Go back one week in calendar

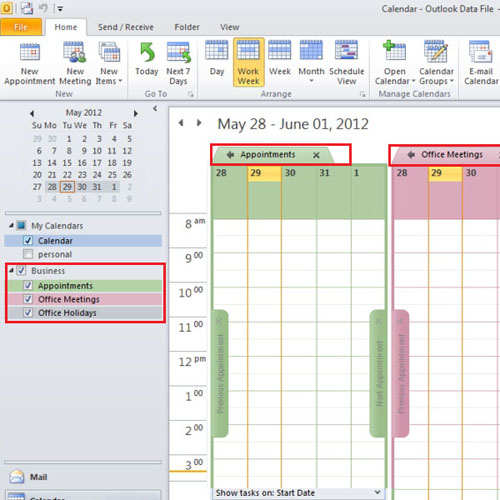[x=181, y=123]
